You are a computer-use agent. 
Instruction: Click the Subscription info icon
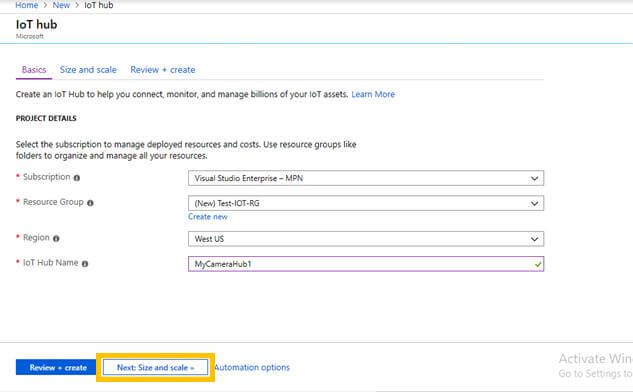77,178
